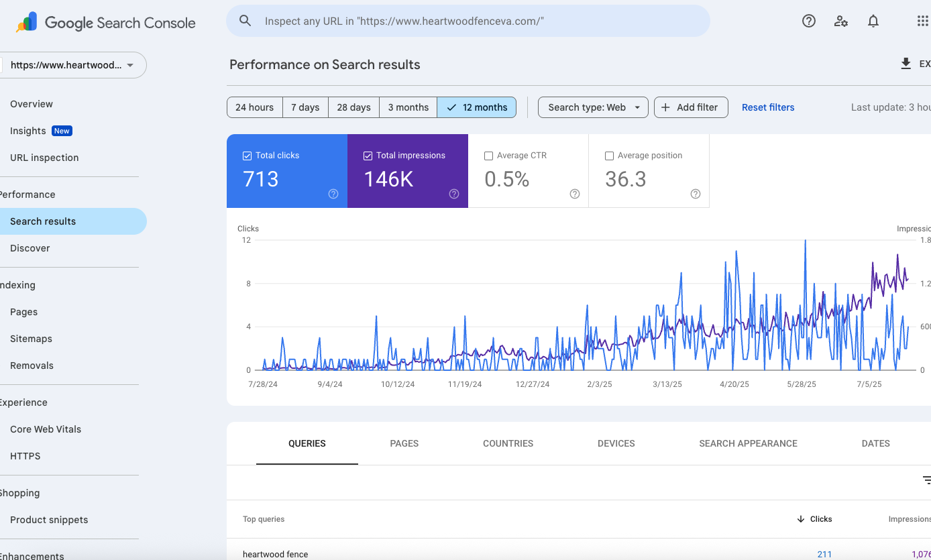Click the Top queries column header

[264, 519]
